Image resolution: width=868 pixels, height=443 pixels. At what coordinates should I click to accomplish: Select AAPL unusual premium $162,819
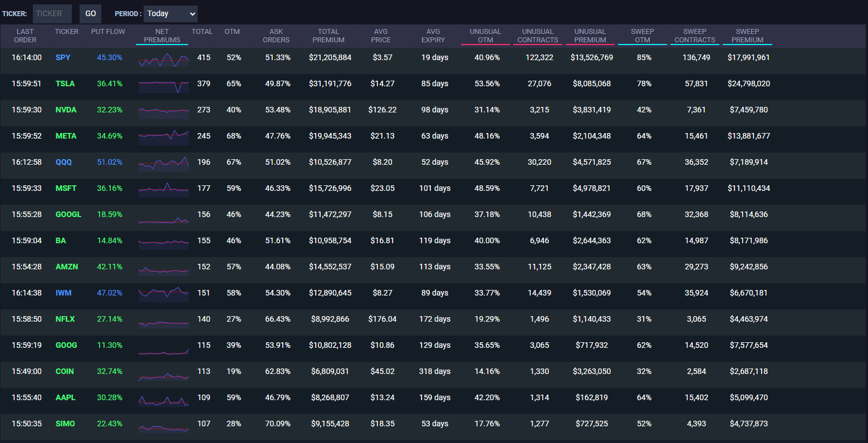tap(592, 397)
